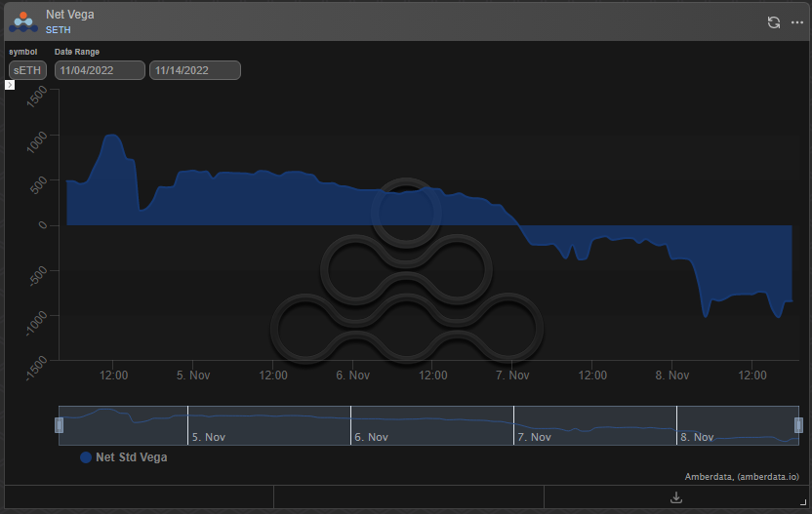Toggle the Net Std Vega legend series
The image size is (812, 514).
point(124,457)
